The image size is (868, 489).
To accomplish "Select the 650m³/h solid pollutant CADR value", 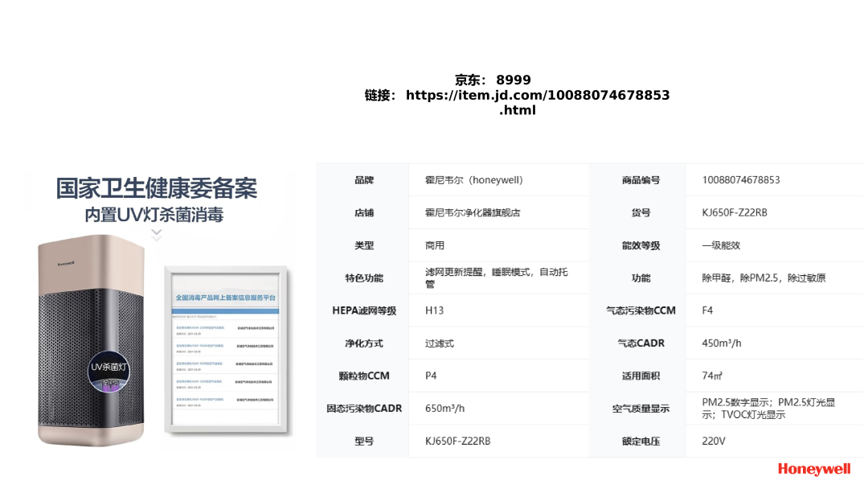I will pyautogui.click(x=444, y=409).
